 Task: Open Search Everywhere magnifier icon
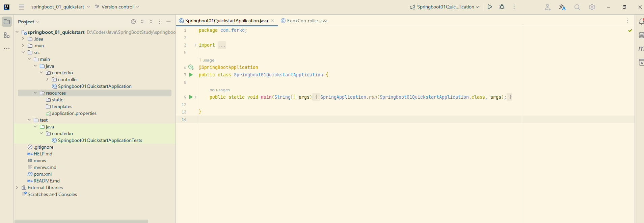[x=577, y=7]
